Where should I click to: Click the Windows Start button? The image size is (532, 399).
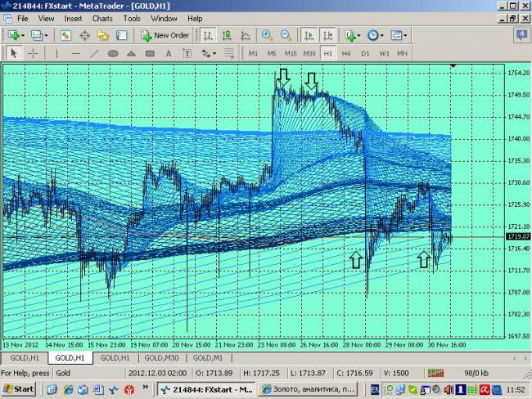click(x=18, y=388)
